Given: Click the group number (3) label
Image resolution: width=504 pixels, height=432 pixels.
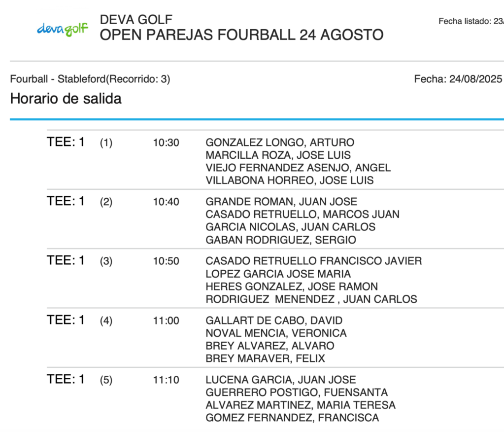Looking at the screenshot, I should (x=106, y=261).
